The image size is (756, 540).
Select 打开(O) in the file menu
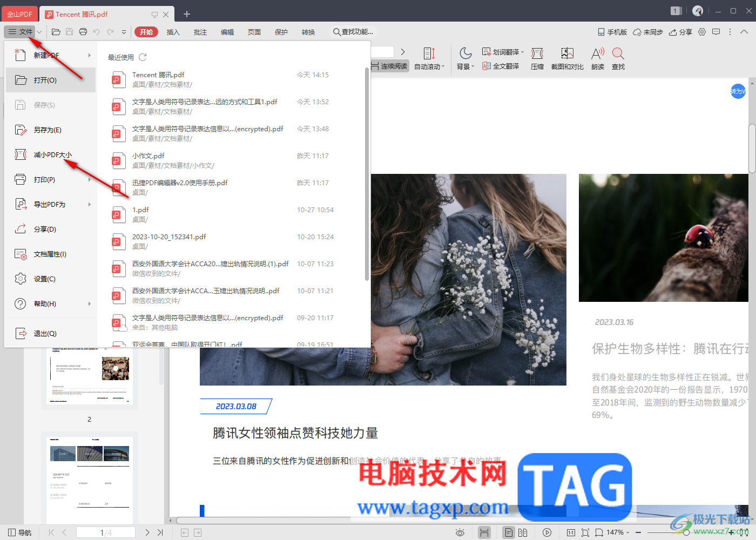click(x=51, y=80)
